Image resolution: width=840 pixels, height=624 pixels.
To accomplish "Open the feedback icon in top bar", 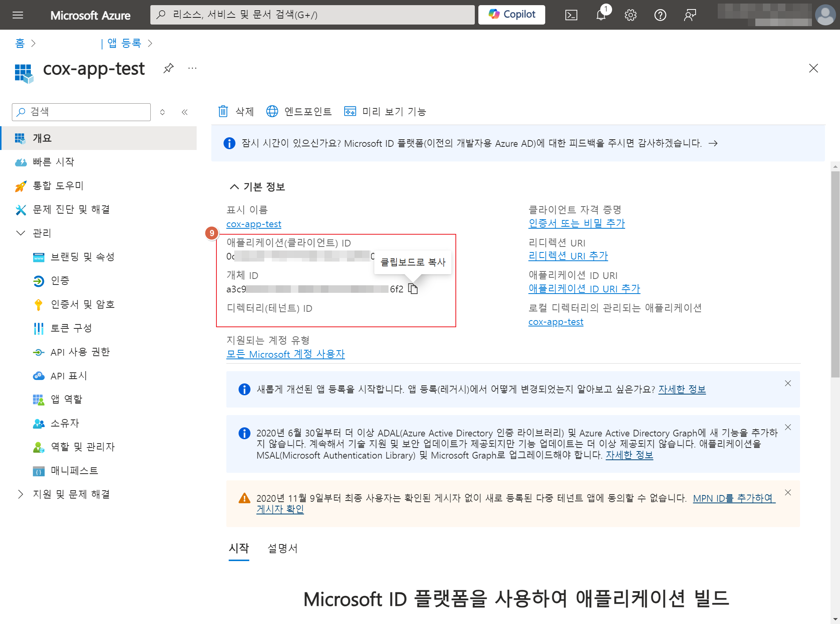I will 690,15.
